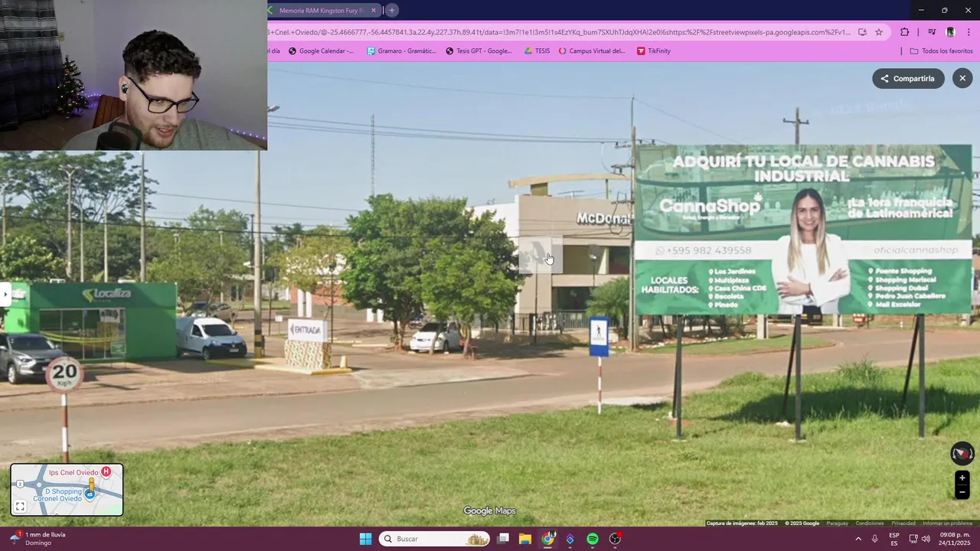The height and width of the screenshot is (551, 980).
Task: Open the Tesis GPT bookmark
Action: (479, 51)
